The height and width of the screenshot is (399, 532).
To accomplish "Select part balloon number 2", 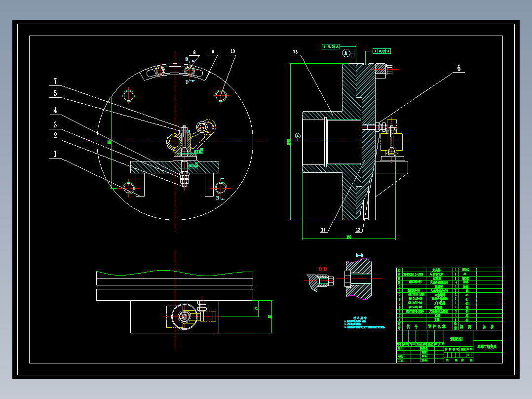I will 55,135.
